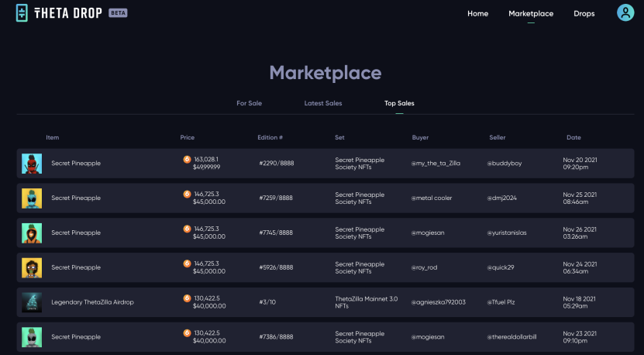Click the THETA DROP wordmark
This screenshot has width=644, height=355.
(67, 13)
